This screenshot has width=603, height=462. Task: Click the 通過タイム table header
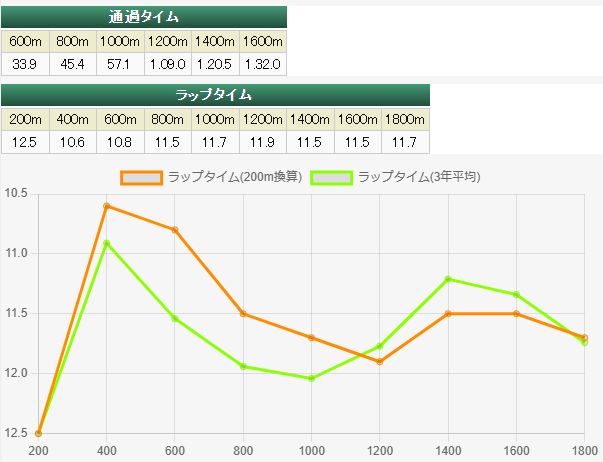[144, 17]
